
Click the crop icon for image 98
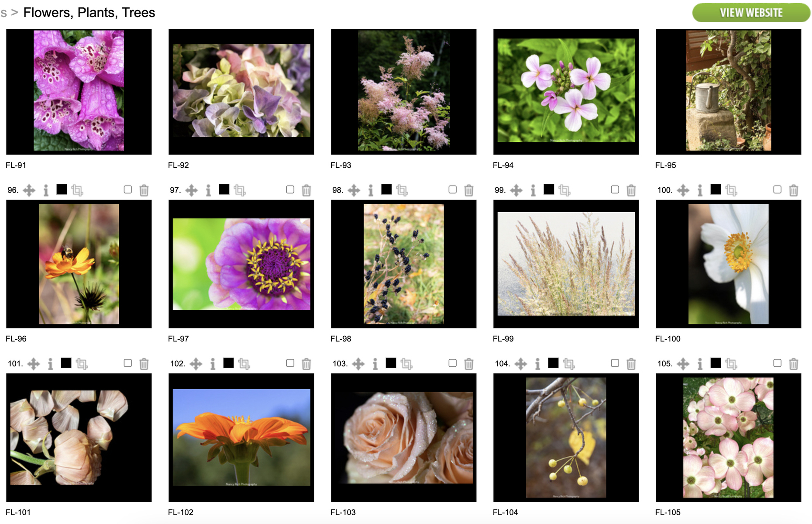click(402, 190)
